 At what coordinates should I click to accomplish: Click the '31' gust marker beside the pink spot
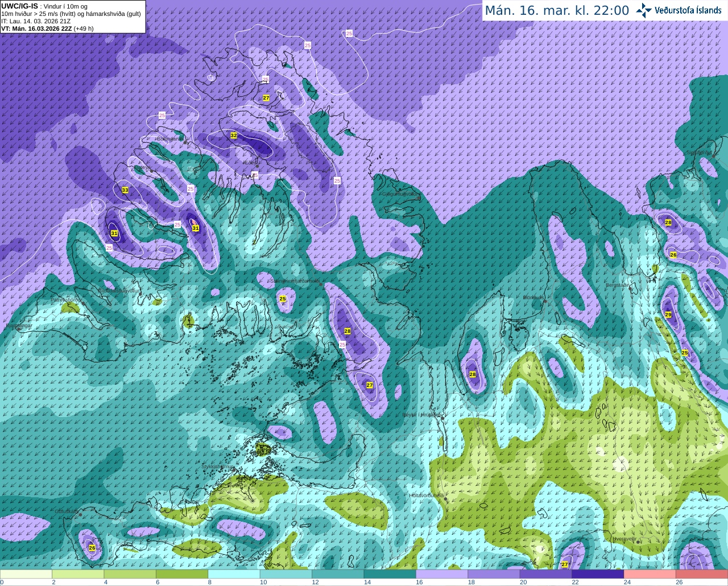pyautogui.click(x=196, y=228)
